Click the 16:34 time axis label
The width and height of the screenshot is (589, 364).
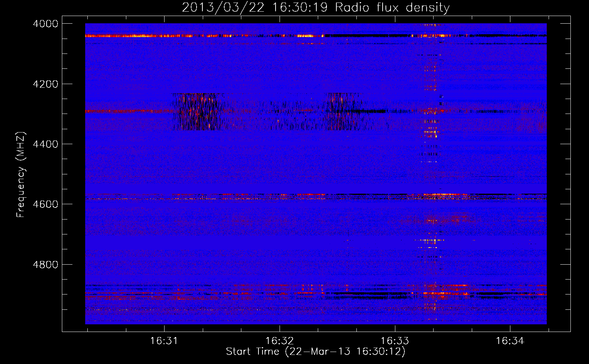click(x=510, y=341)
